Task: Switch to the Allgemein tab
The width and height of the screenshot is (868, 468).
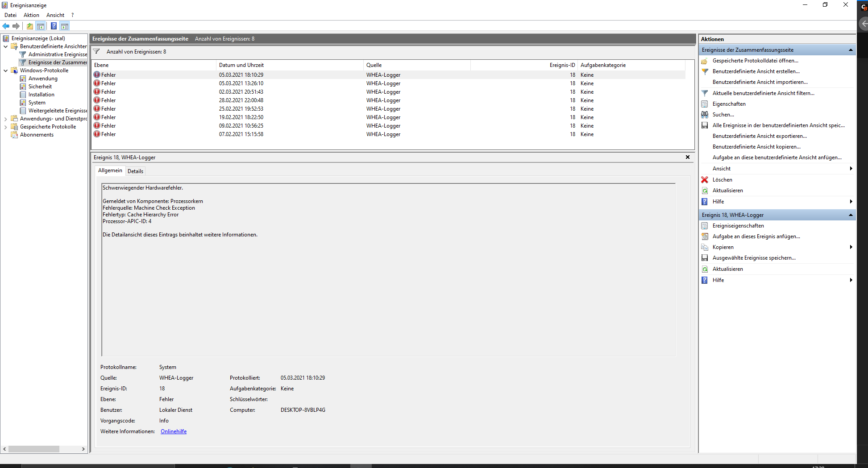Action: tap(110, 170)
